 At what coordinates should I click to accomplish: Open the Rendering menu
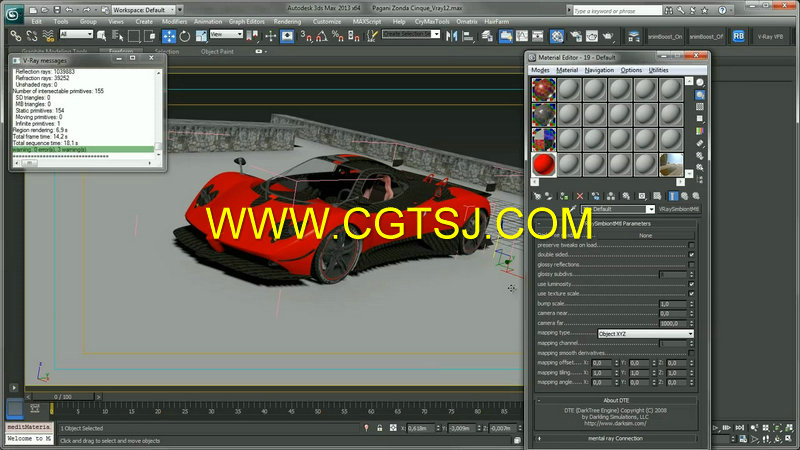click(287, 22)
